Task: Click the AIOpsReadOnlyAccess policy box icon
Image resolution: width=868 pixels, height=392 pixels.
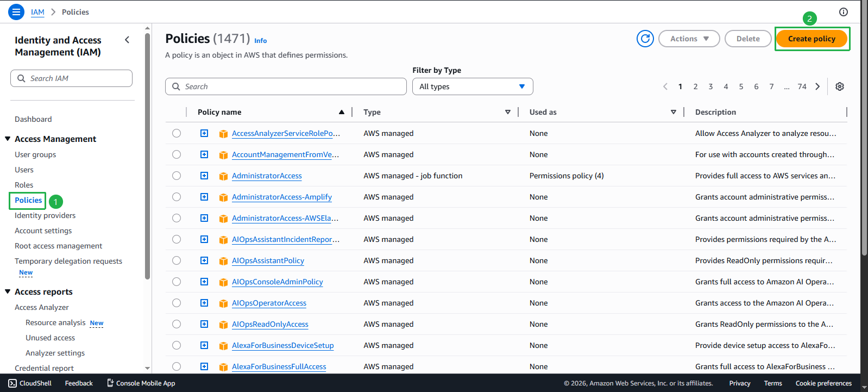Action: pyautogui.click(x=223, y=325)
